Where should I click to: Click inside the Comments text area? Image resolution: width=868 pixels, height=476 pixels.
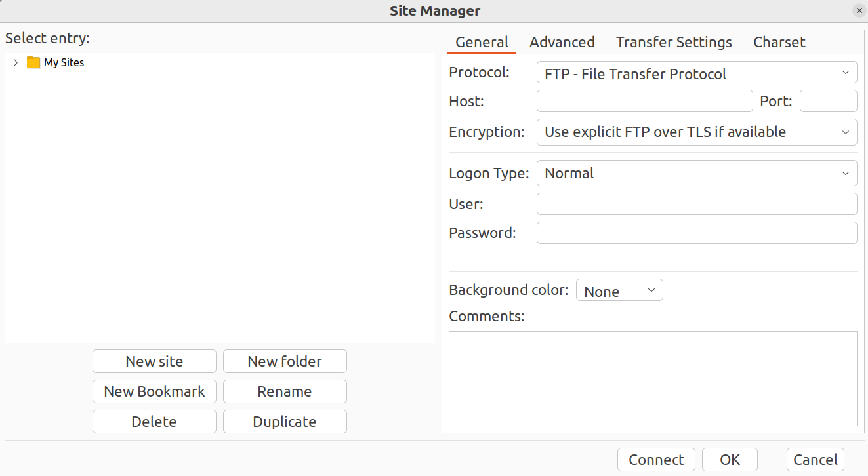coord(653,378)
